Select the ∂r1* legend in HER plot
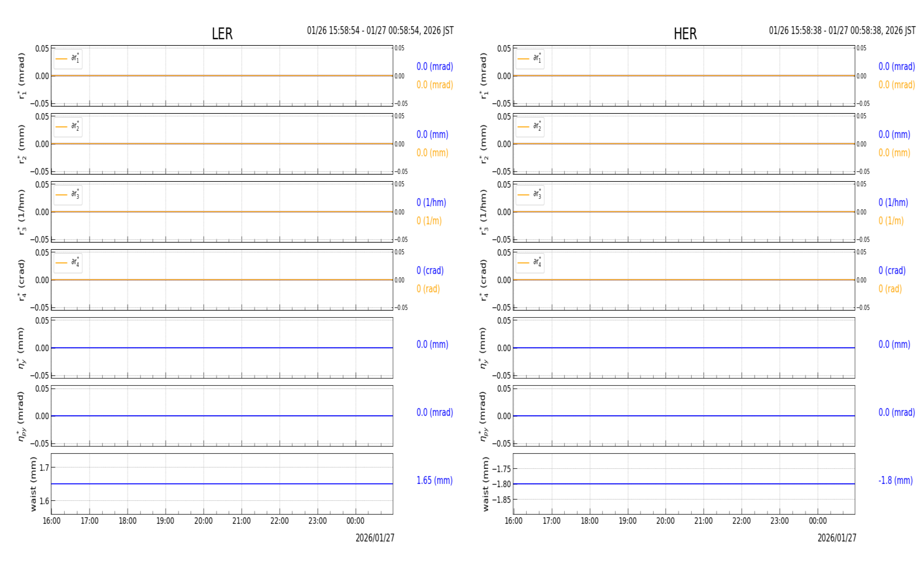The image size is (924, 565). pyautogui.click(x=530, y=59)
